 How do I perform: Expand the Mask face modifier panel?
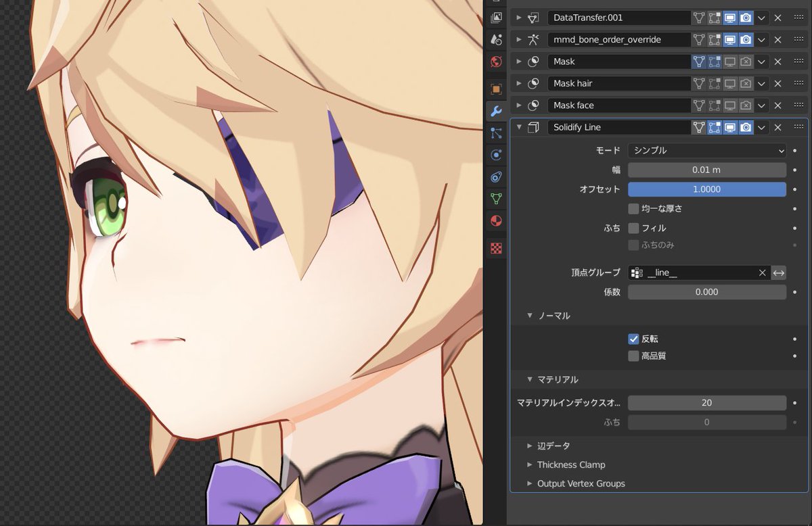tap(519, 105)
